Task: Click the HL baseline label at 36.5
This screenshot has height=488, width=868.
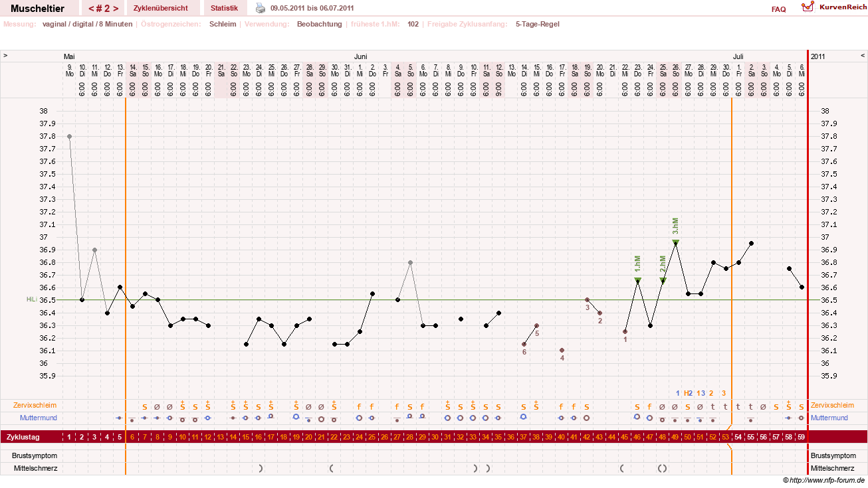Action: coord(31,299)
